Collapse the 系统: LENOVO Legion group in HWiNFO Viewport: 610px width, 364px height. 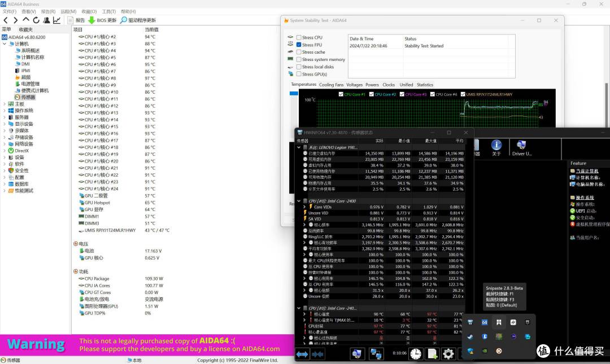coord(299,147)
